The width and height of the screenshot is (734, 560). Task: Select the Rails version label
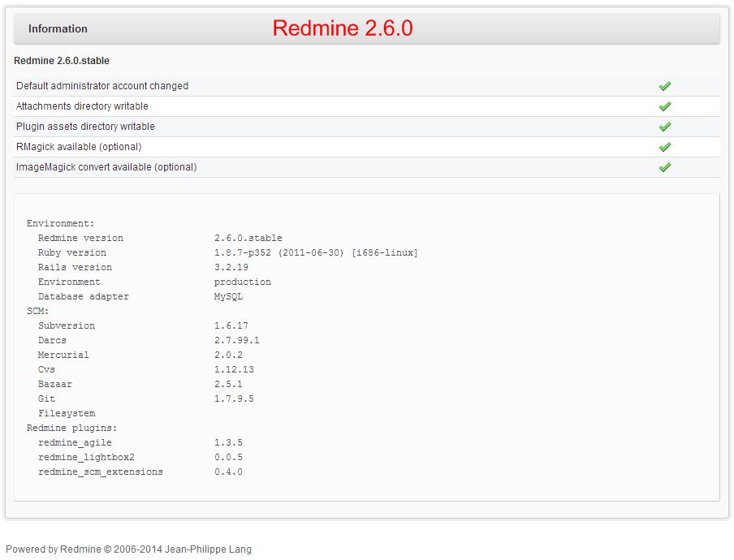75,267
